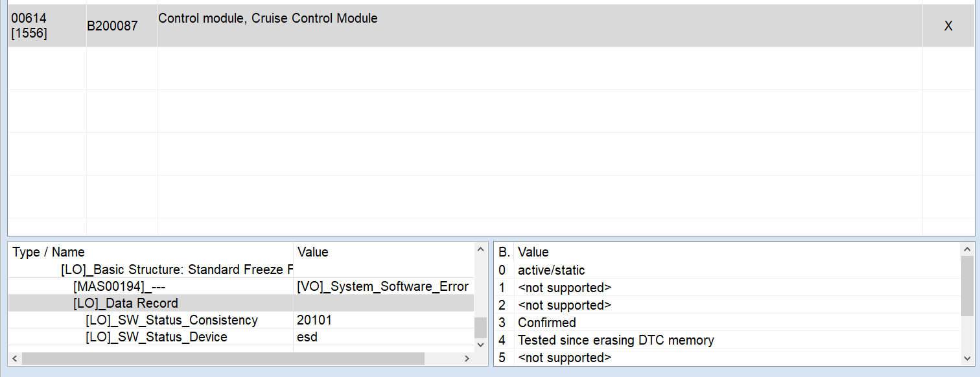980x377 pixels.
Task: Click the value esd
Action: (x=303, y=337)
